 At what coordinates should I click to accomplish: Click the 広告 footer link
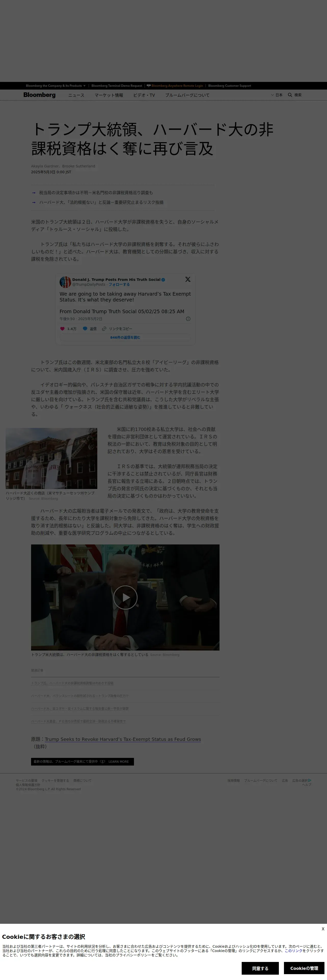[x=285, y=781]
